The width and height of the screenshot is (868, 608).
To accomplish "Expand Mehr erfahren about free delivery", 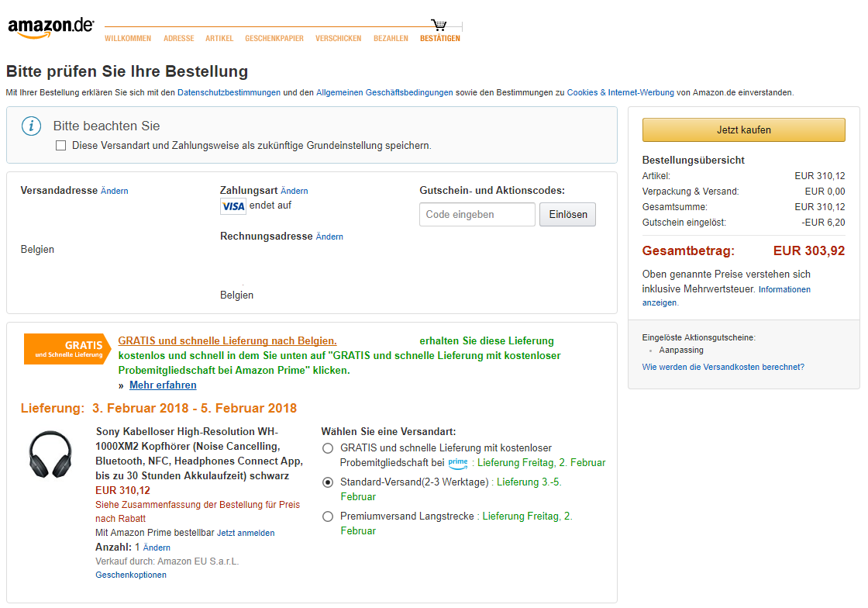I will [163, 385].
